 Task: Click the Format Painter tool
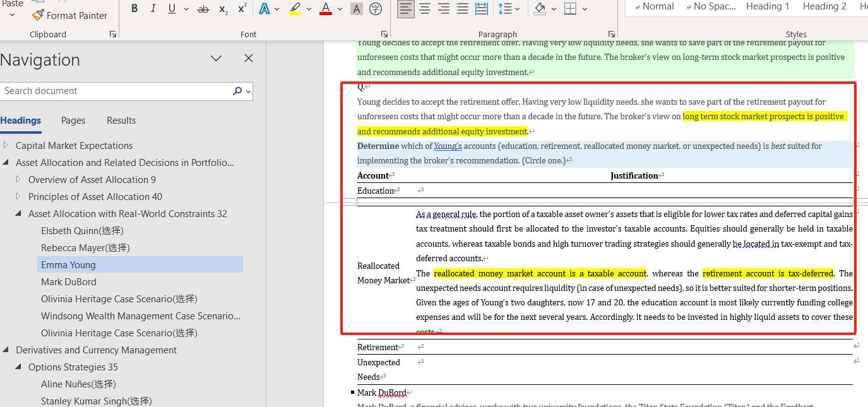pos(69,15)
